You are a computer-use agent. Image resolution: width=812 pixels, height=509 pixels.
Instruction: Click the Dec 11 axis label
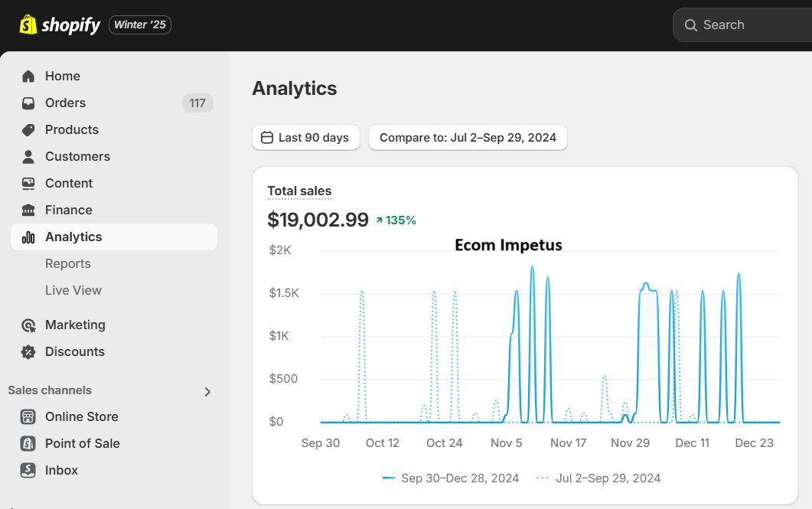(x=693, y=443)
